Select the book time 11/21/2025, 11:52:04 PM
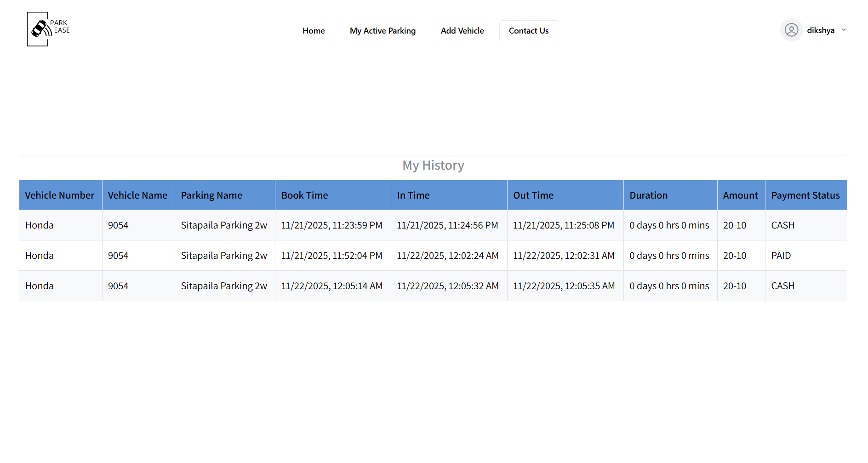 click(331, 256)
